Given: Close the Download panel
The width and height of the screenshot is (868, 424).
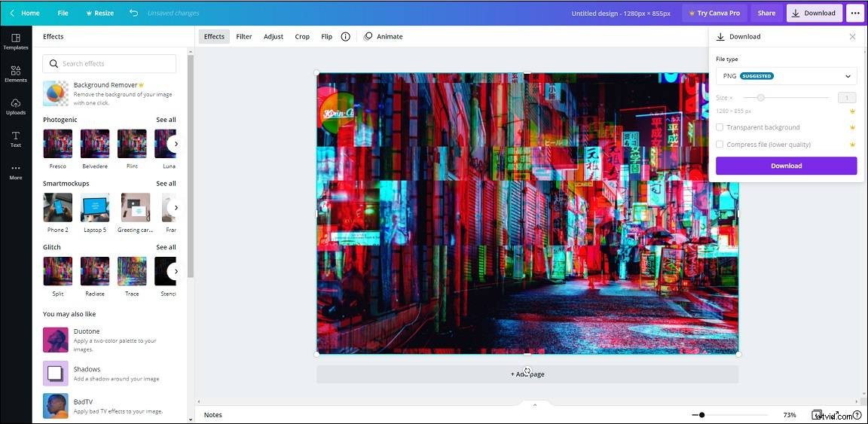Looking at the screenshot, I should coord(852,37).
